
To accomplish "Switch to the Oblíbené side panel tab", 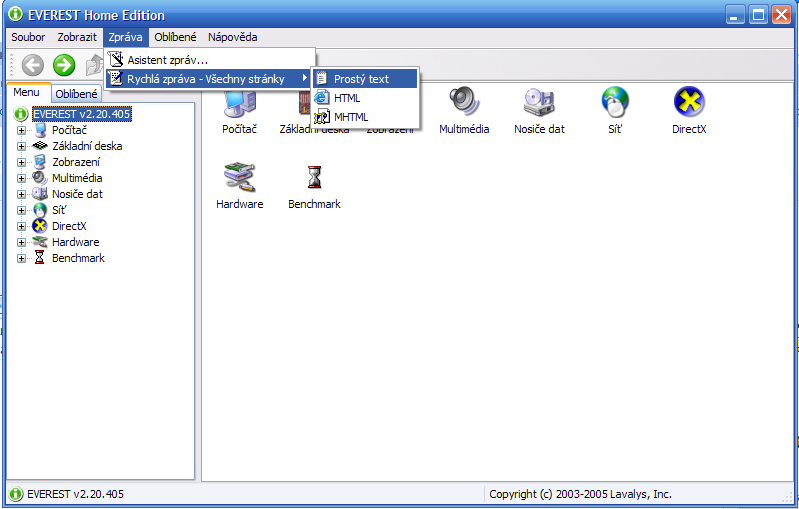I will (76, 94).
